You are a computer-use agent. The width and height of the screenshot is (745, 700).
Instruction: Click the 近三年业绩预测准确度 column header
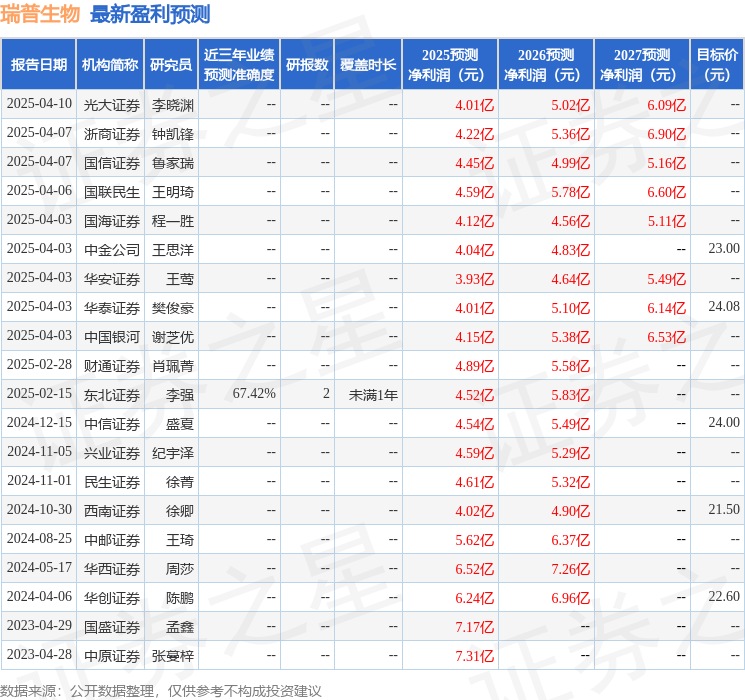[x=239, y=65]
